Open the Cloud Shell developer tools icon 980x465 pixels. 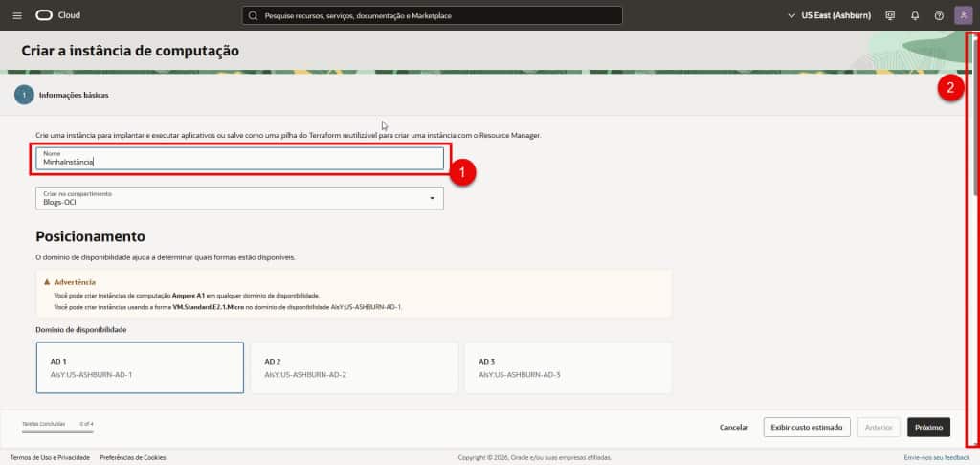click(x=890, y=15)
